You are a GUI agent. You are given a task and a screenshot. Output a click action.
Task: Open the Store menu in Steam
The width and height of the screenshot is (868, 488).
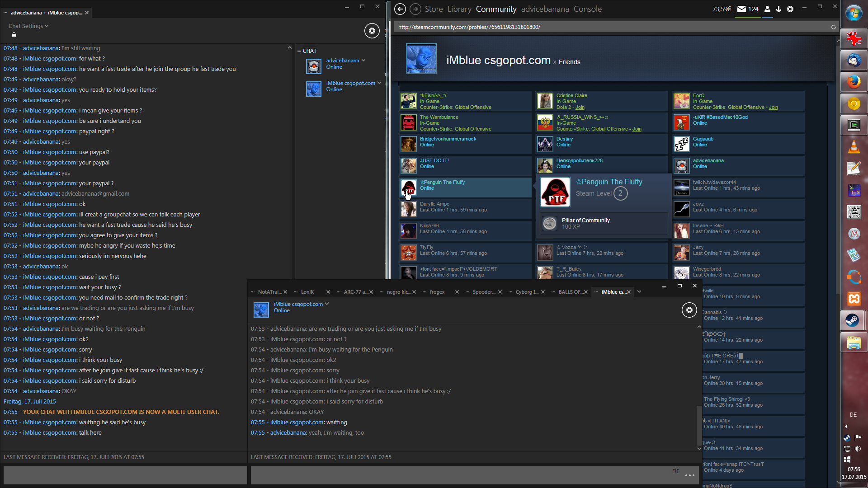[x=434, y=9]
